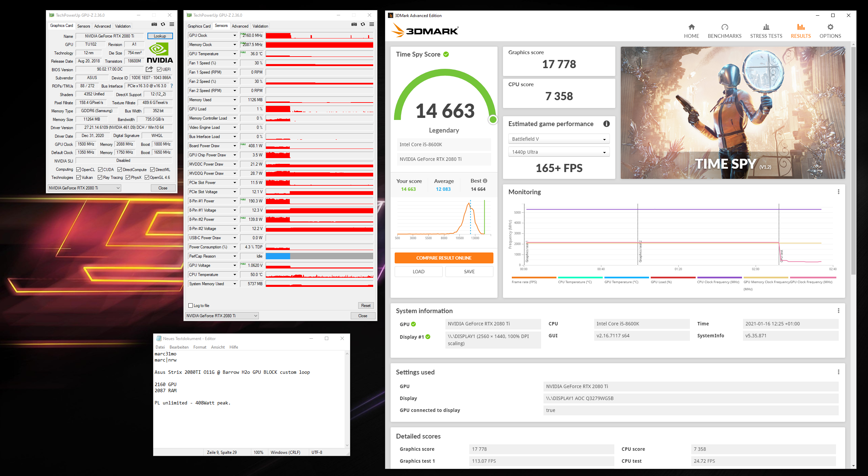
Task: Open the Battlefield V game dropdown
Action: [558, 139]
